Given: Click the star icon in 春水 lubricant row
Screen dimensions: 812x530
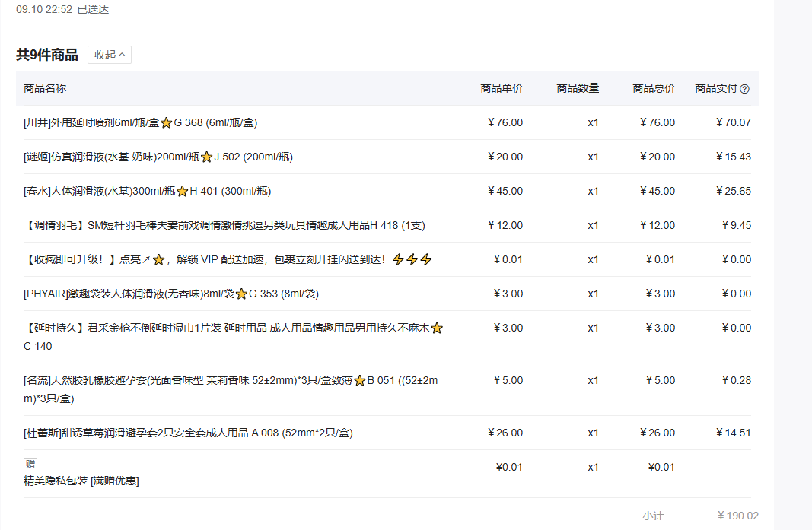Looking at the screenshot, I should (x=182, y=192).
